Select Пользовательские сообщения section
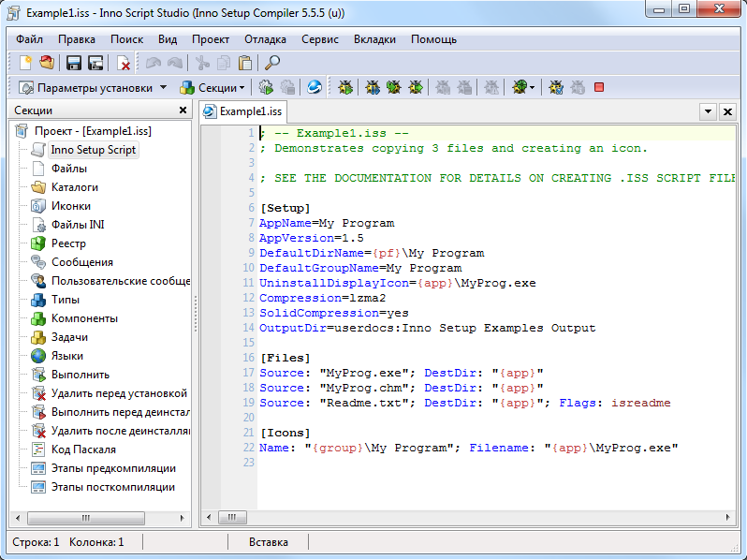747x560 pixels. (x=121, y=281)
